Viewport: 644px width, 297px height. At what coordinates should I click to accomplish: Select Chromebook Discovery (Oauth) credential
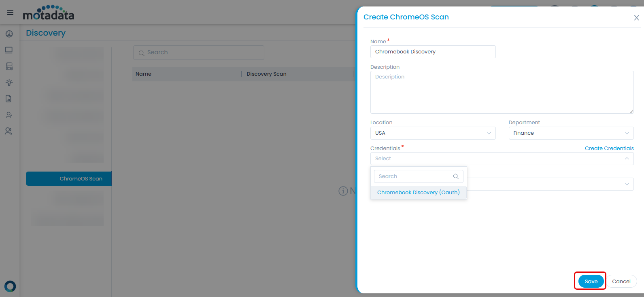(x=419, y=193)
